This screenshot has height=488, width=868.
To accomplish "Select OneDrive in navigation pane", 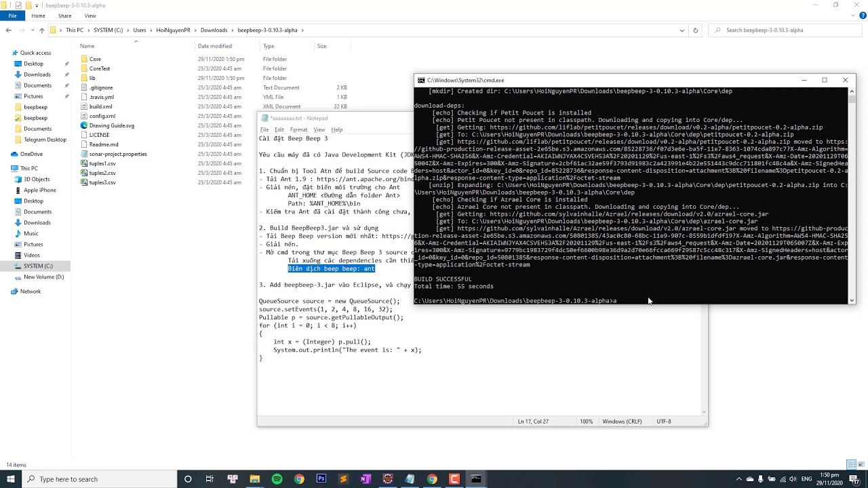I will point(31,154).
